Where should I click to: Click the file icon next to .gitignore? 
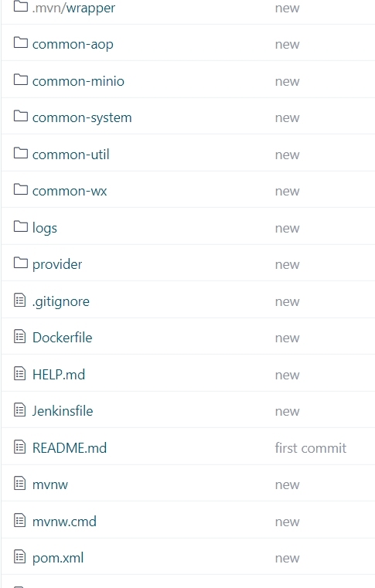coord(20,300)
